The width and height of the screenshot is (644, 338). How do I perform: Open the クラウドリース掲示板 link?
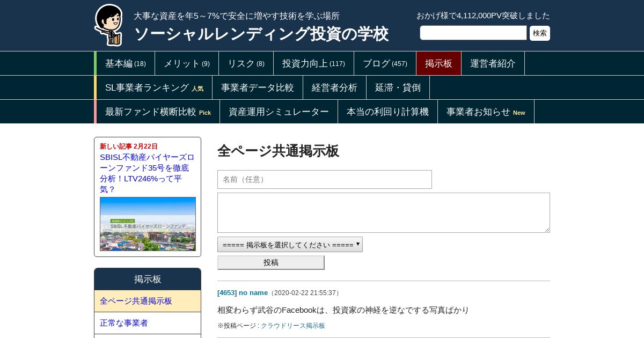(x=293, y=326)
